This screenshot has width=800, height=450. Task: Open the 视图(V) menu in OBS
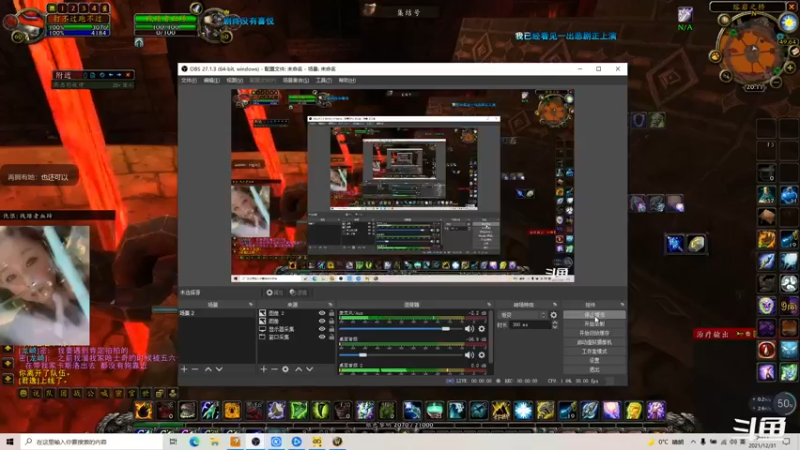click(x=234, y=80)
